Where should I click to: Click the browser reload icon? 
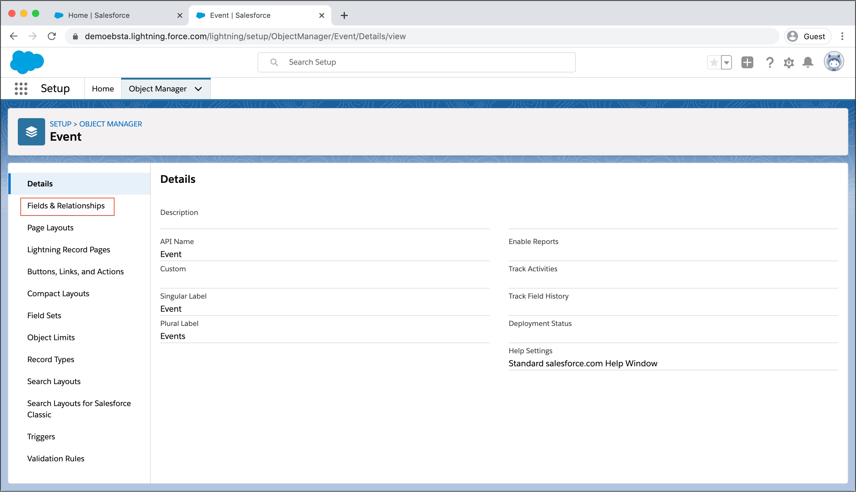pos(52,36)
